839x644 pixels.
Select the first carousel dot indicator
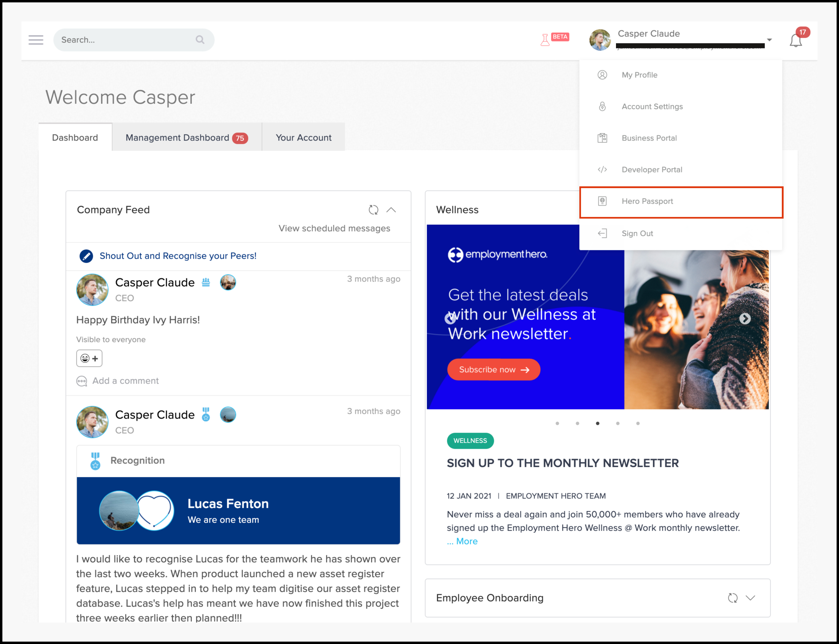point(557,424)
